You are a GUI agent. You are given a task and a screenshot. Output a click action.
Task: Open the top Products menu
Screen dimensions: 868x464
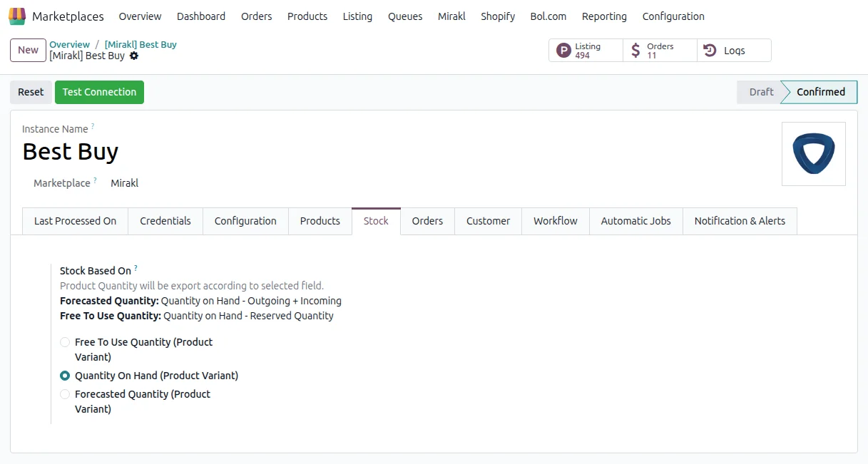(x=307, y=16)
